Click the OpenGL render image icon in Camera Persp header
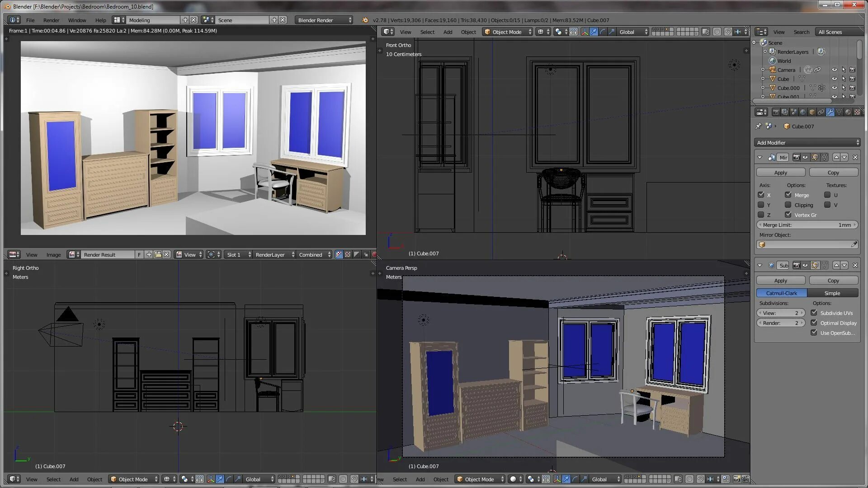The width and height of the screenshot is (868, 488). pyautogui.click(x=736, y=479)
